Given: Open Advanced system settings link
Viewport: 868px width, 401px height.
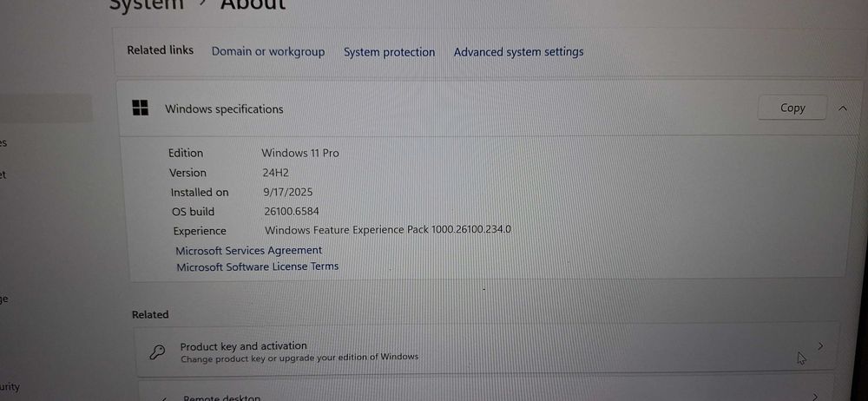Looking at the screenshot, I should coord(519,52).
